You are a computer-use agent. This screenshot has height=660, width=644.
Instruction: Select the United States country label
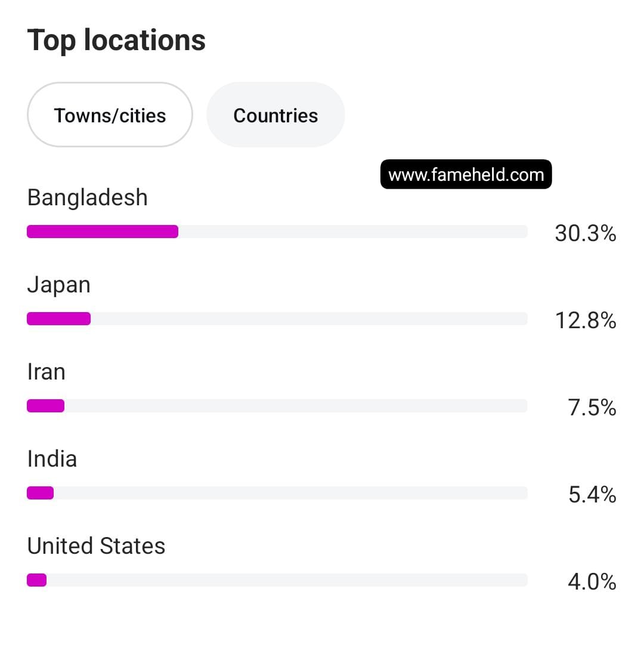click(97, 546)
